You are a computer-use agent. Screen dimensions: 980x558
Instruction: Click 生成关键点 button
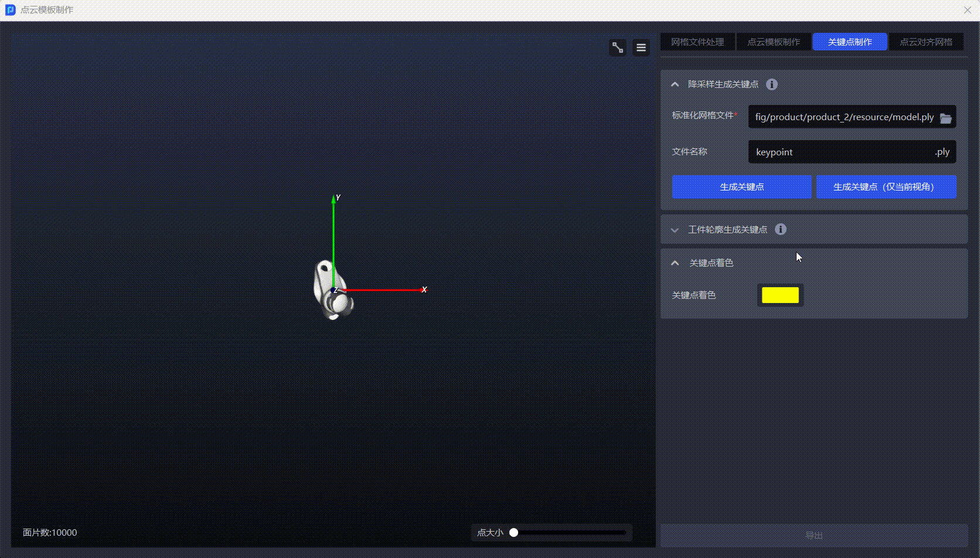click(x=741, y=187)
